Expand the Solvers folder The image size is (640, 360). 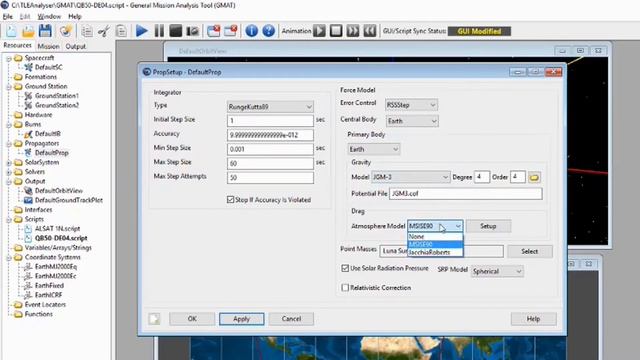[x=9, y=172]
